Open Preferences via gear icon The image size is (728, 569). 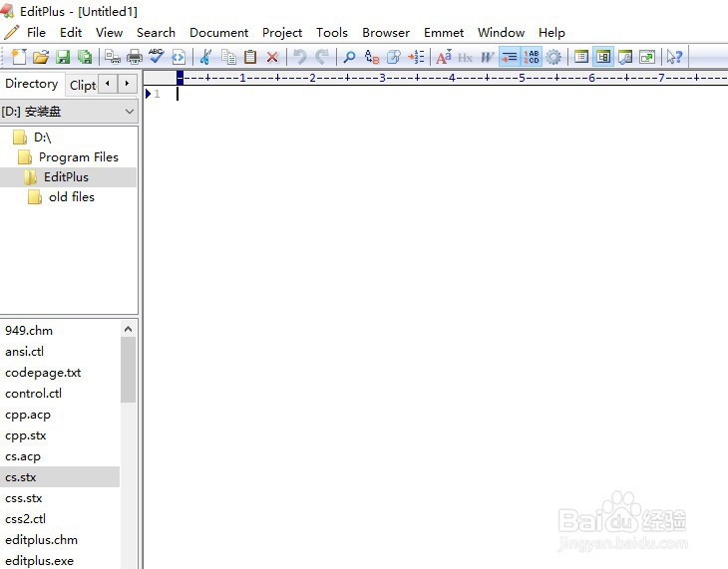click(553, 57)
